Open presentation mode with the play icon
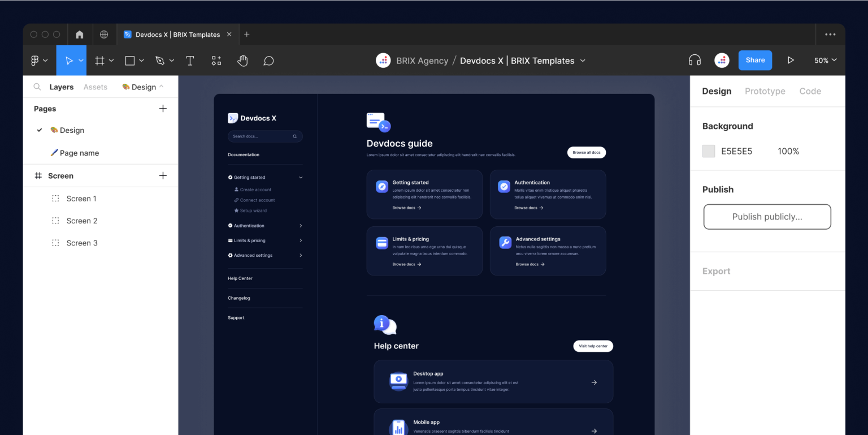The image size is (868, 435). (791, 60)
